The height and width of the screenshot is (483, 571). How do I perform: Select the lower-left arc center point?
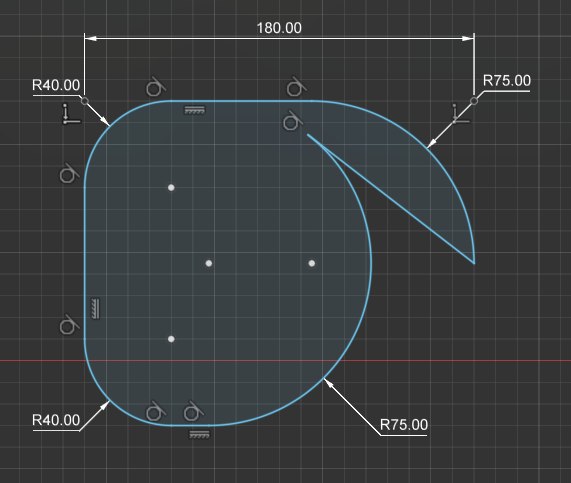point(171,339)
